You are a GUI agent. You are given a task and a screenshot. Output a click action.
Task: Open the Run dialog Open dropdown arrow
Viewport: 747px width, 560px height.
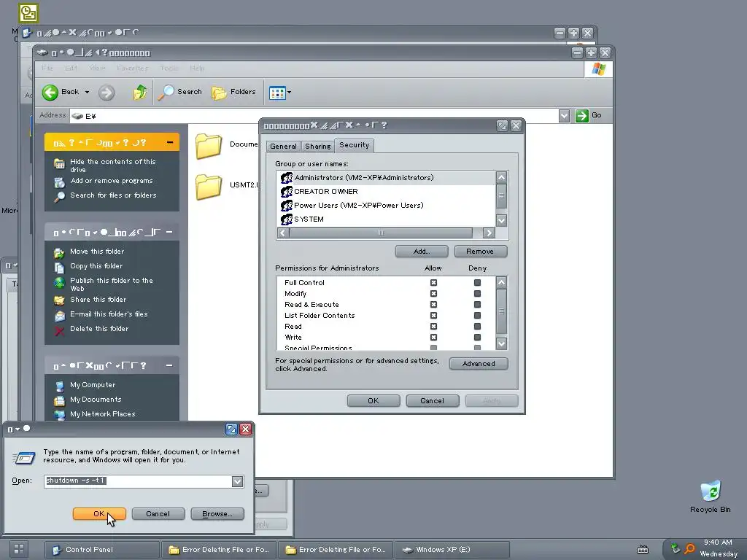tap(237, 481)
